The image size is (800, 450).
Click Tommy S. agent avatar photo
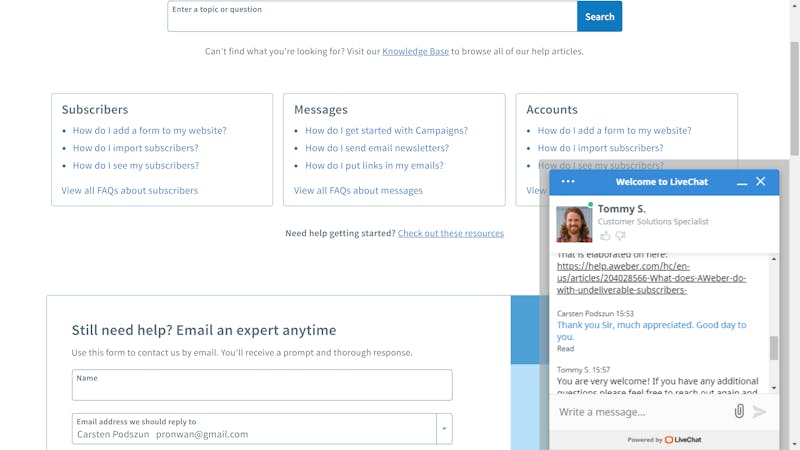pos(574,224)
